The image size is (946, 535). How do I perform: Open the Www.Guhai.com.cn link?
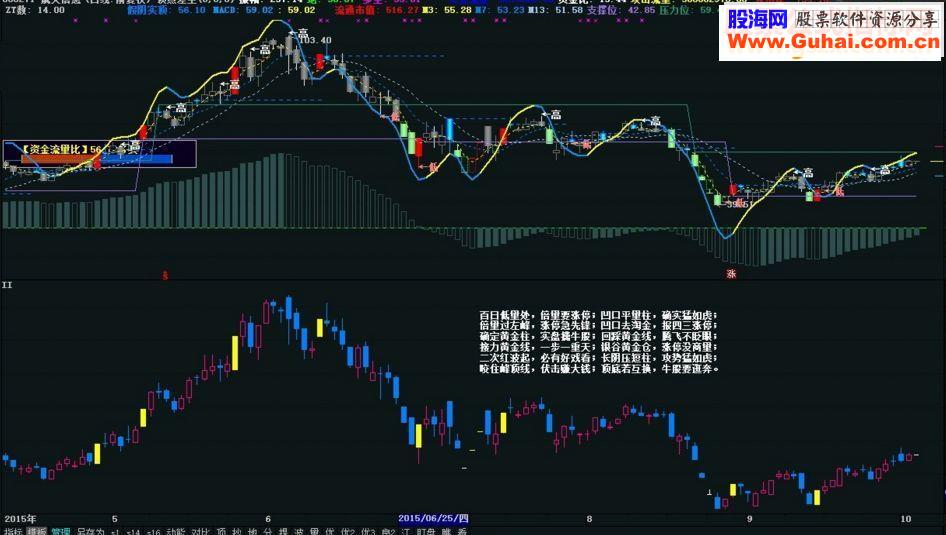pos(833,42)
